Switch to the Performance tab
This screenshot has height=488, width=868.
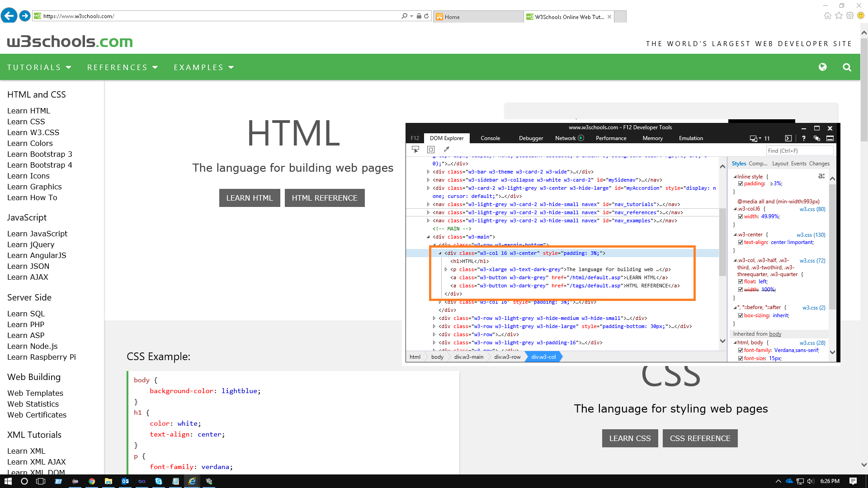click(611, 138)
